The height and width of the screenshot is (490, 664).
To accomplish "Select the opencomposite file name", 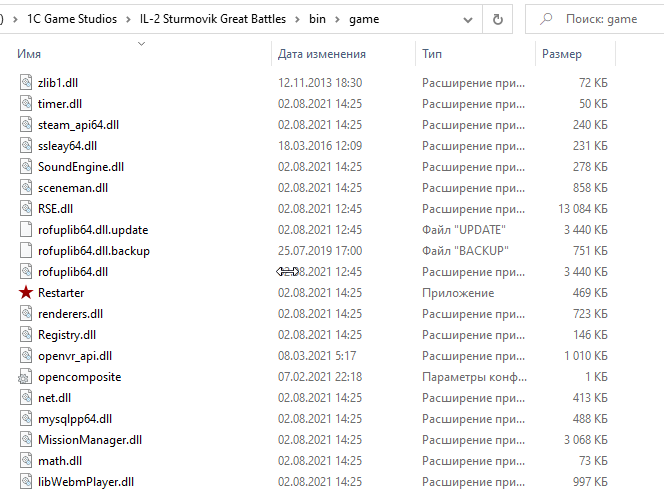I will point(80,377).
